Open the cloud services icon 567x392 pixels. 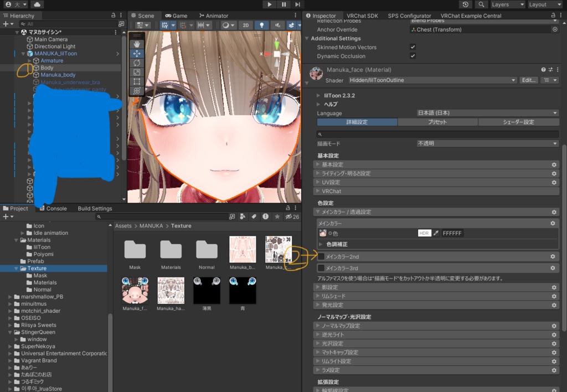click(37, 4)
